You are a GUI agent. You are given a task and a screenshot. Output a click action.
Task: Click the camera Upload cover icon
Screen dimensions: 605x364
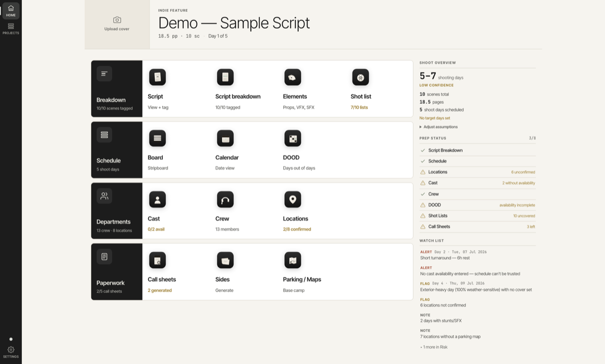tap(117, 20)
